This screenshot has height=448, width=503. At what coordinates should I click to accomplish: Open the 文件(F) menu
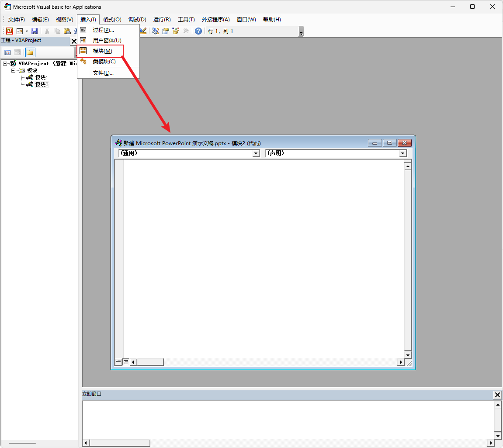tap(16, 20)
